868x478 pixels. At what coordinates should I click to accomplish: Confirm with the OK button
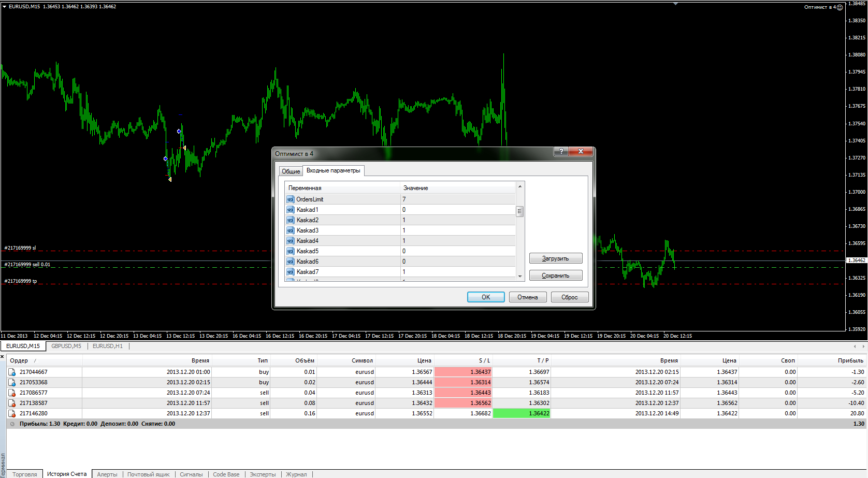486,297
